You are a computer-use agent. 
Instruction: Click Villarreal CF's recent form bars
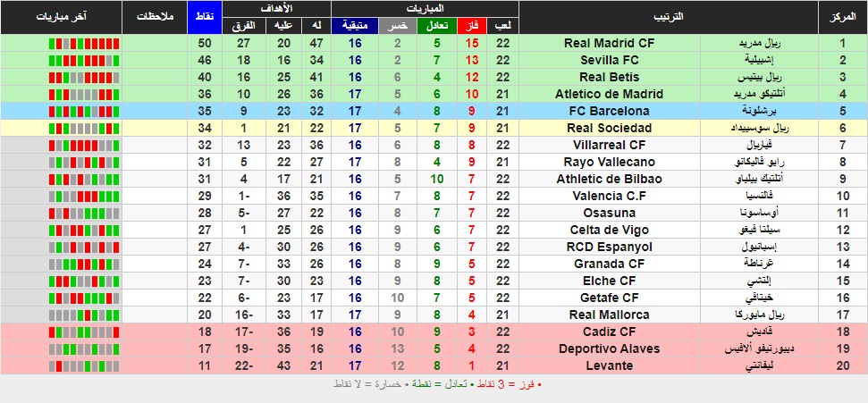[x=84, y=145]
